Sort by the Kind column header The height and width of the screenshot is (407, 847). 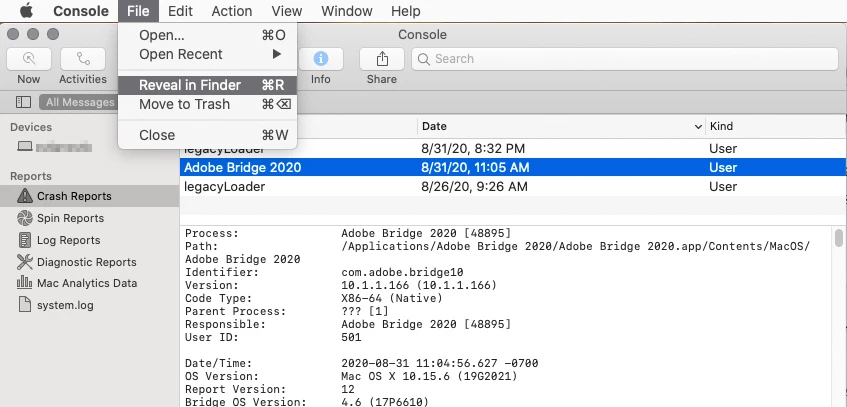(776, 126)
